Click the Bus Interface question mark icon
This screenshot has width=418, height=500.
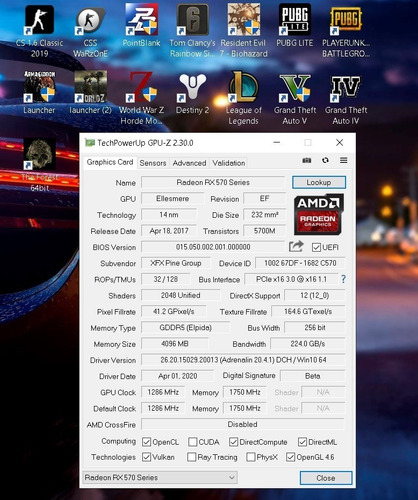click(x=343, y=279)
